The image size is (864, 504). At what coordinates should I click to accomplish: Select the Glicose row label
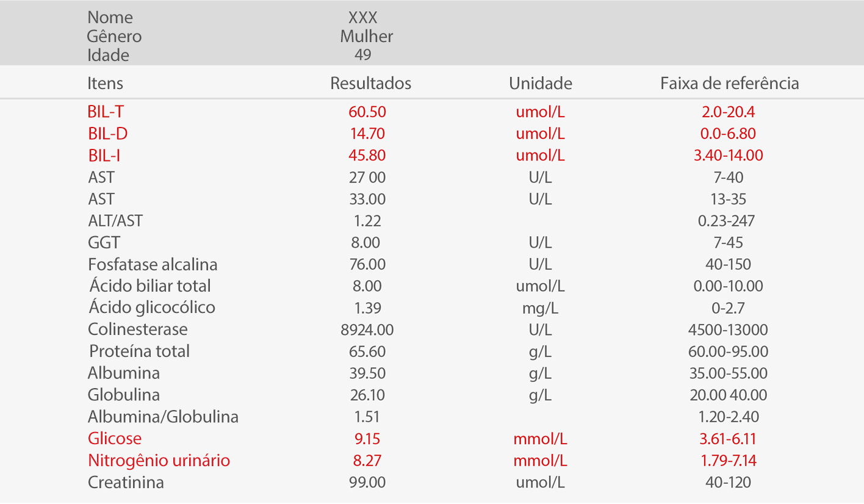(114, 439)
